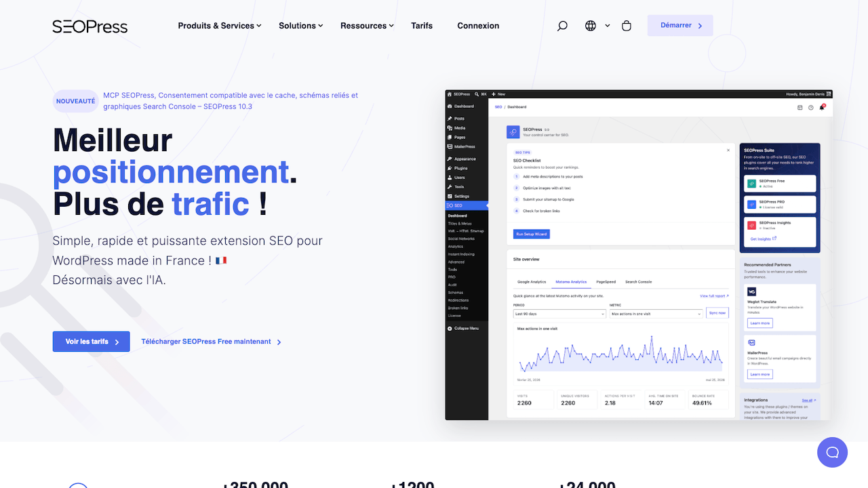Click the SEOPress logo
This screenshot has width=868, height=488.
coord(90,26)
